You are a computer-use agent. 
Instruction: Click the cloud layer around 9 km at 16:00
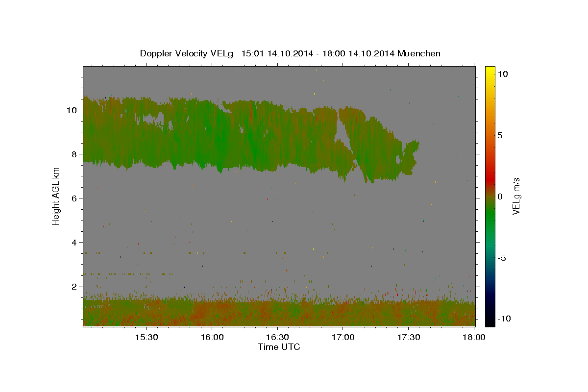(212, 132)
